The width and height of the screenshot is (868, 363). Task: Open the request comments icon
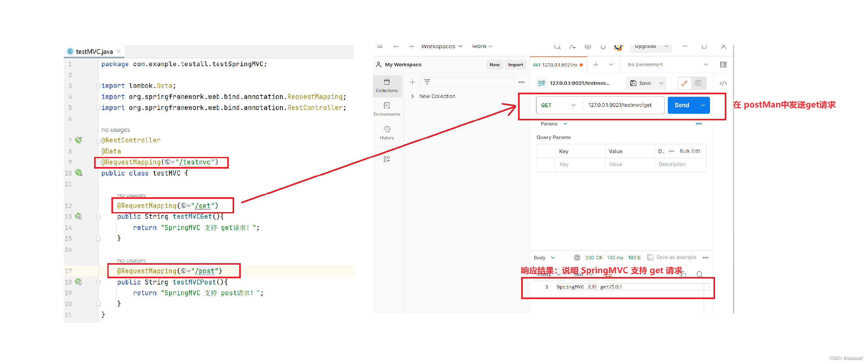(698, 83)
